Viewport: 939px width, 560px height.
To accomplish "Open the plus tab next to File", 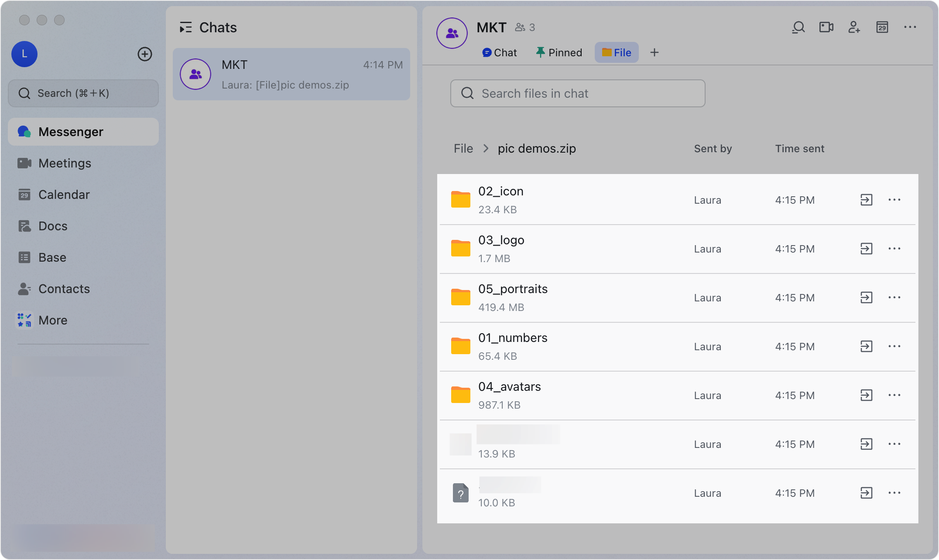I will [655, 52].
